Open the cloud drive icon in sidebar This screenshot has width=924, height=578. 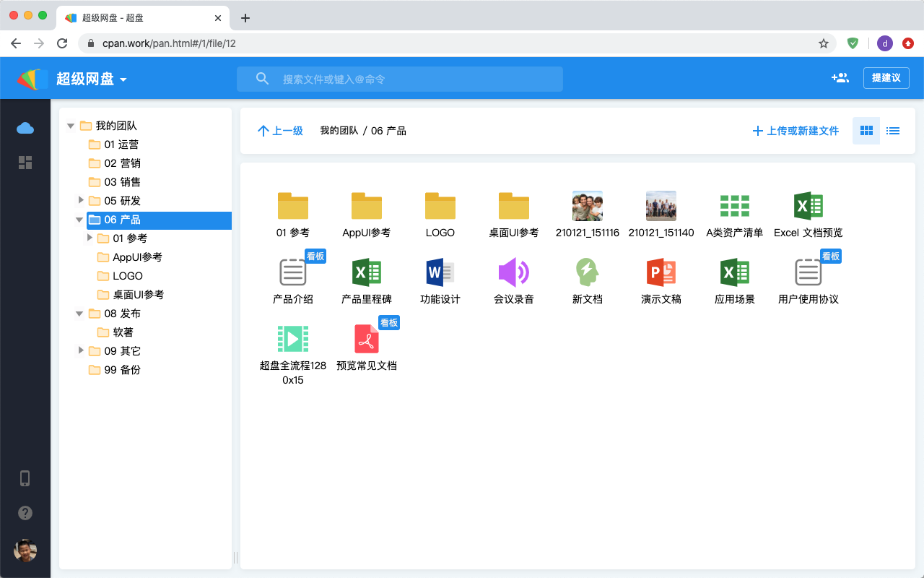[25, 128]
